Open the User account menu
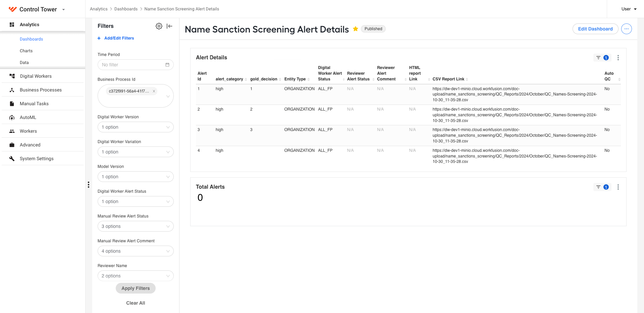 (x=629, y=9)
